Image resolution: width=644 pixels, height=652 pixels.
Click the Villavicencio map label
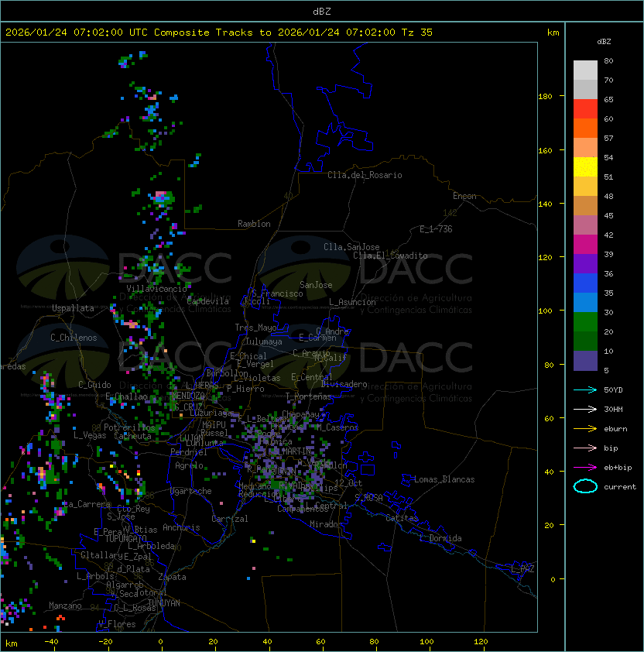coord(156,289)
